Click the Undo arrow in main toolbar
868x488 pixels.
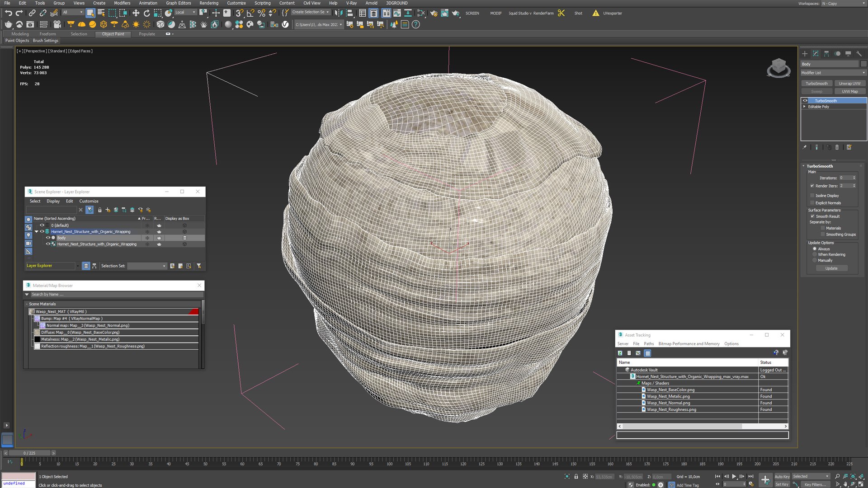coord(8,13)
